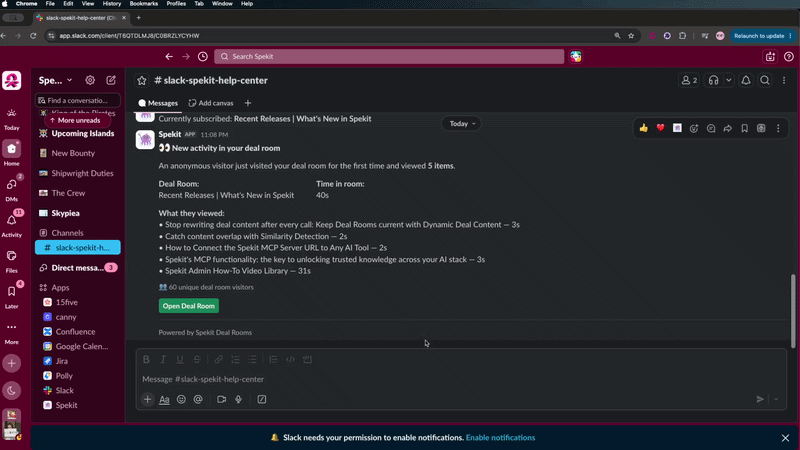Open the Later view in left rail
The width and height of the screenshot is (800, 450).
(12, 296)
